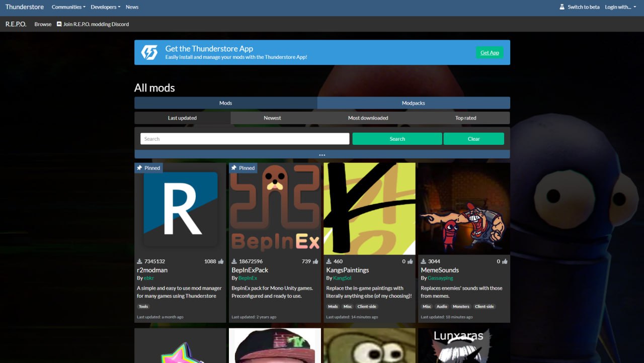Click the Browse link
This screenshot has height=363, width=644.
(43, 24)
